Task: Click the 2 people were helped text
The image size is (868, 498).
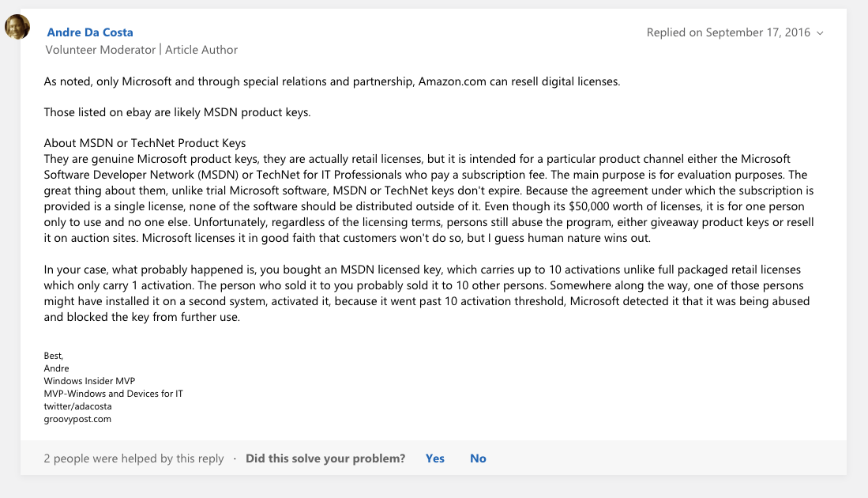Action: pos(133,458)
